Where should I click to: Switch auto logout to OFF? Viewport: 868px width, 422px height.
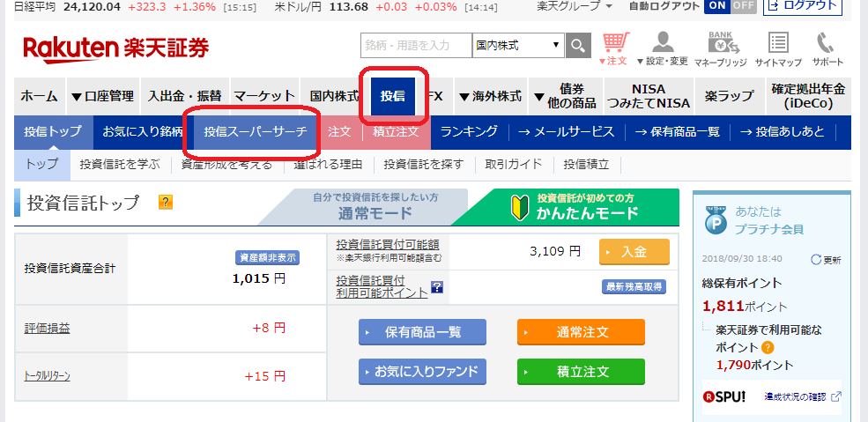[743, 6]
